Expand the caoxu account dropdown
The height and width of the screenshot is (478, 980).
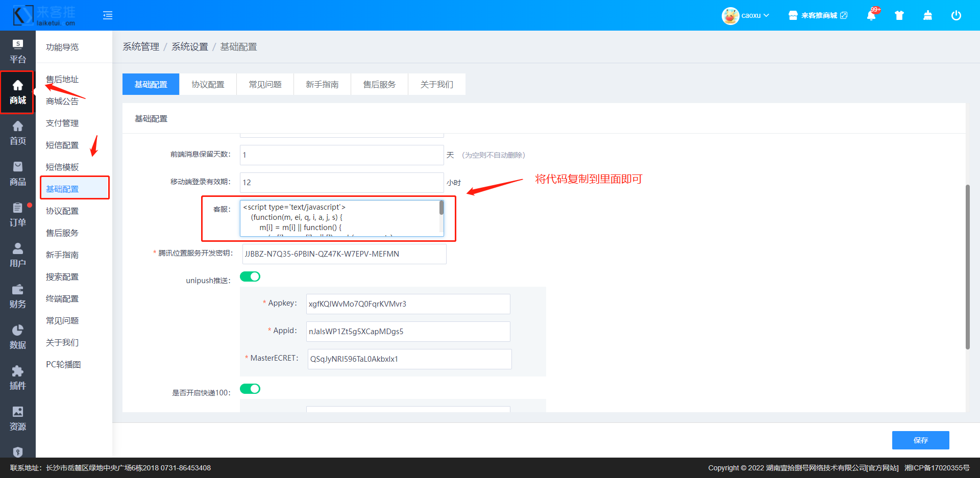click(755, 15)
